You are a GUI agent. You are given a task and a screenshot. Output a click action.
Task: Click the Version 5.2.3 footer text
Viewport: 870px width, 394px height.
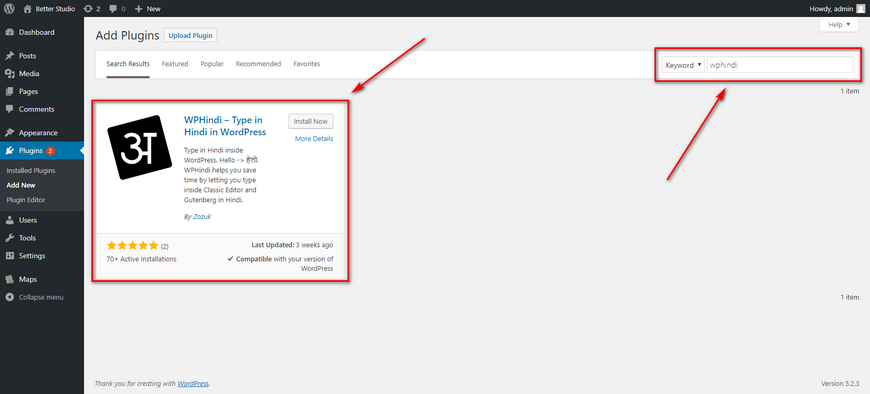point(840,383)
